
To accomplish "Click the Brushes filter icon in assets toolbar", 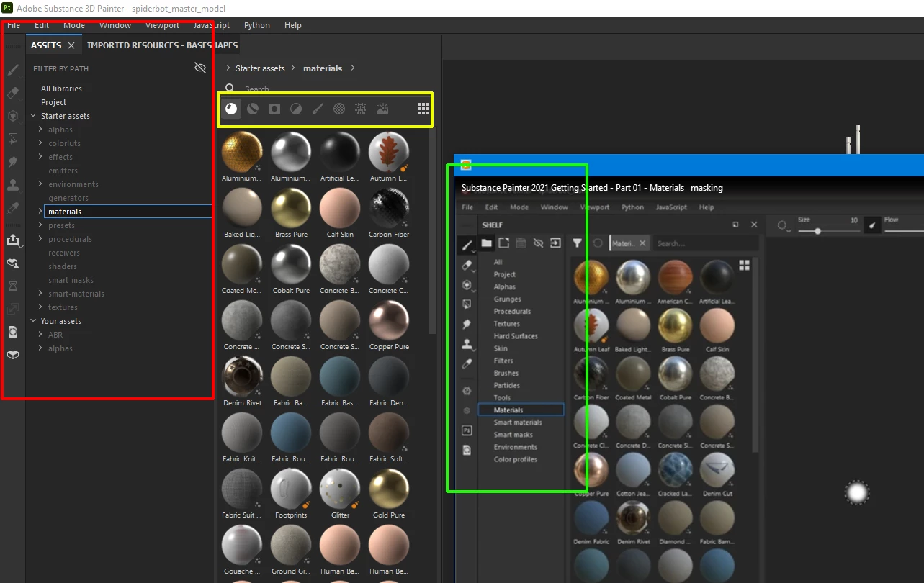I will click(x=318, y=109).
